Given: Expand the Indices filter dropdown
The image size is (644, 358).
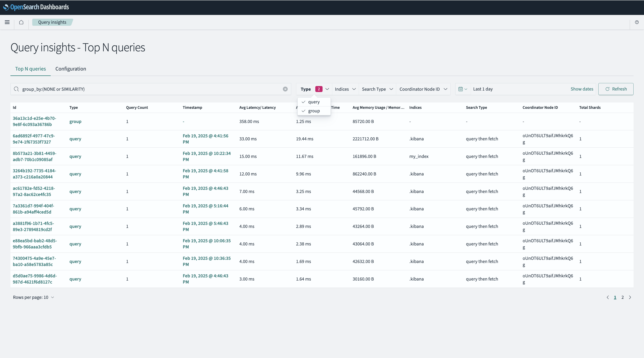Looking at the screenshot, I should [345, 89].
